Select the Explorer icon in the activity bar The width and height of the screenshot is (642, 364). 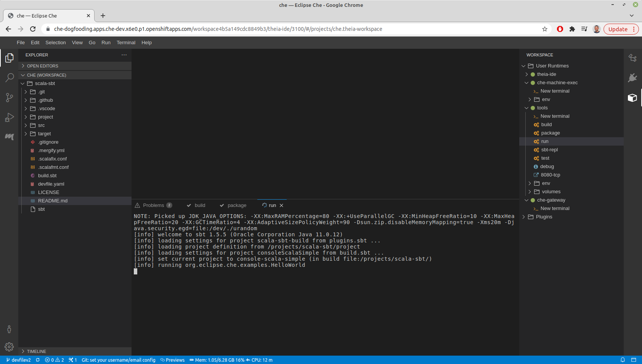click(9, 58)
